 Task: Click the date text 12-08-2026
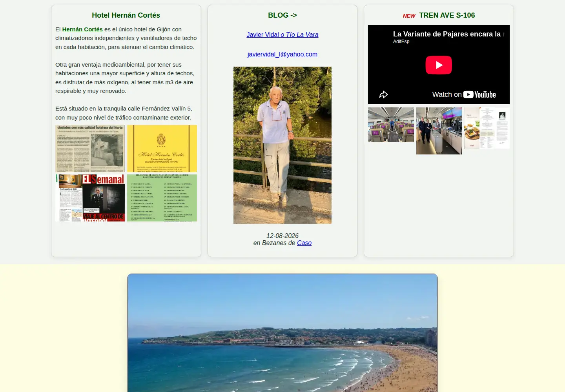click(x=282, y=236)
